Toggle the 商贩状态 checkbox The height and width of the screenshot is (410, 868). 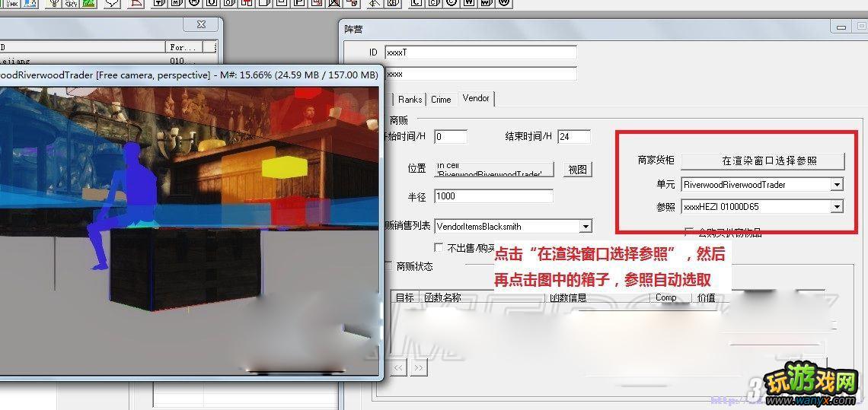coord(388,266)
